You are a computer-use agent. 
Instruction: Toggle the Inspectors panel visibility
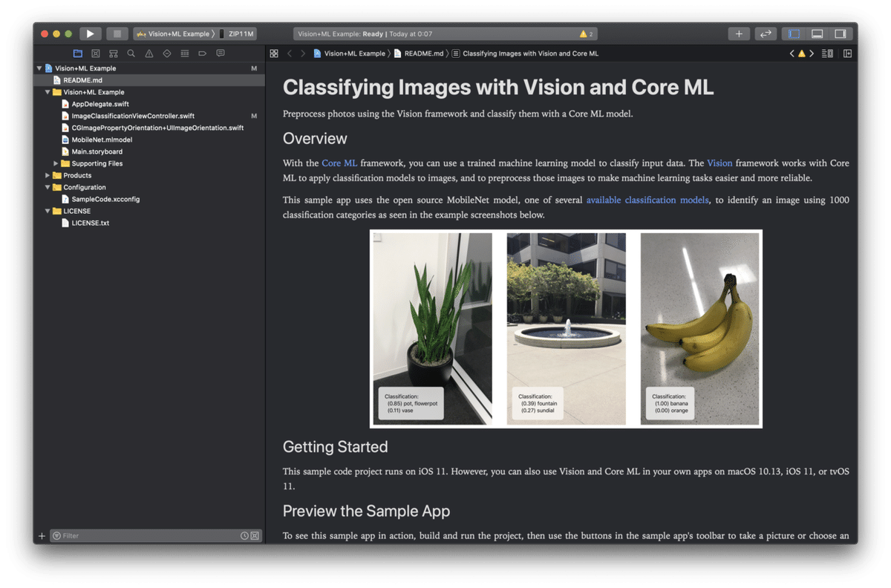point(840,33)
